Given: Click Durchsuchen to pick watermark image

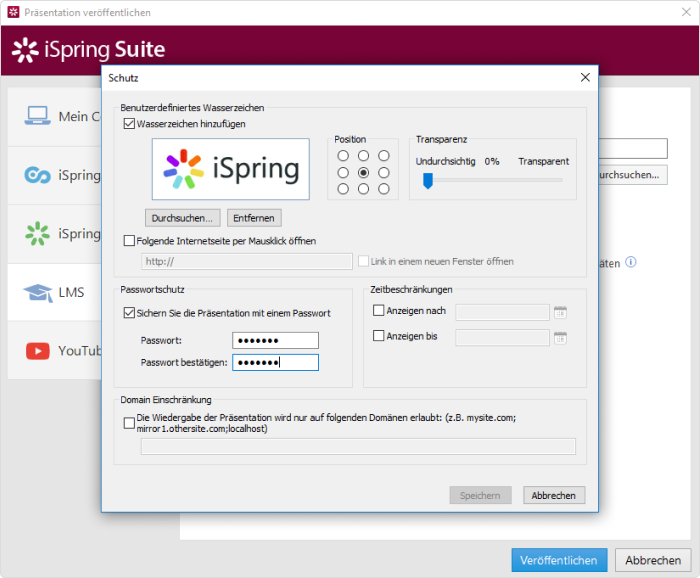Looking at the screenshot, I should [x=182, y=218].
